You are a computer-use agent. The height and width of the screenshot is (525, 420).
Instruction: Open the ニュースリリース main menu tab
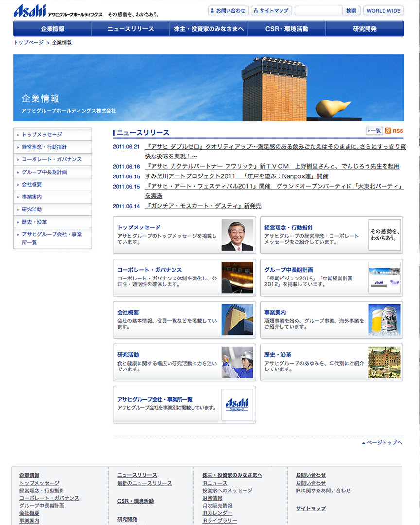tap(131, 29)
